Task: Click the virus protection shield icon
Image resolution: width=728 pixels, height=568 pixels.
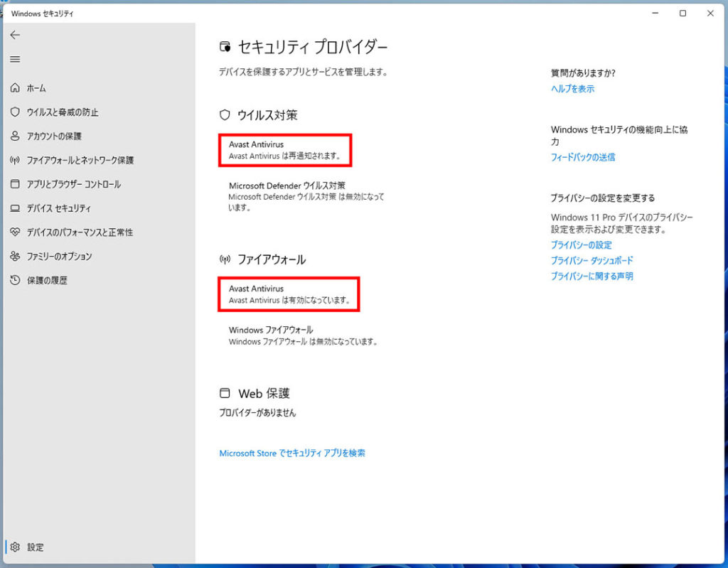Action: [x=15, y=112]
